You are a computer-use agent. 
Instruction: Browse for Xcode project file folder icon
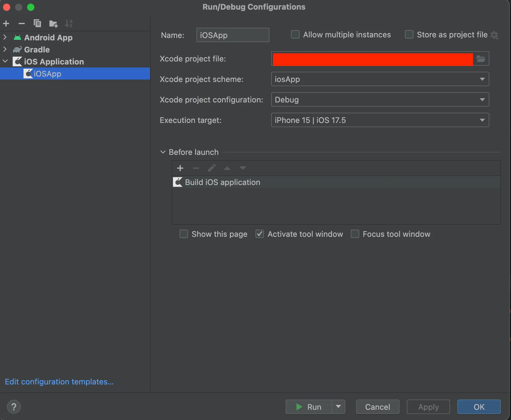coord(481,59)
